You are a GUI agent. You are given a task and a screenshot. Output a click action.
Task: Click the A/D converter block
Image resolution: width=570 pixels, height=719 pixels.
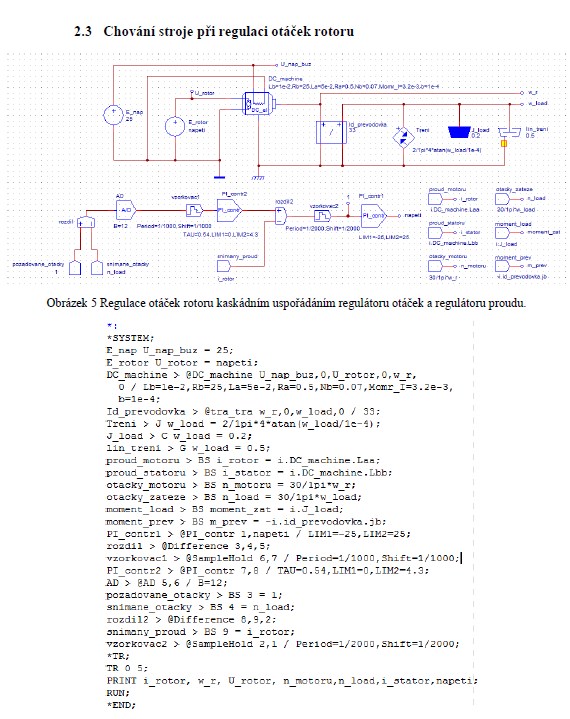(125, 210)
